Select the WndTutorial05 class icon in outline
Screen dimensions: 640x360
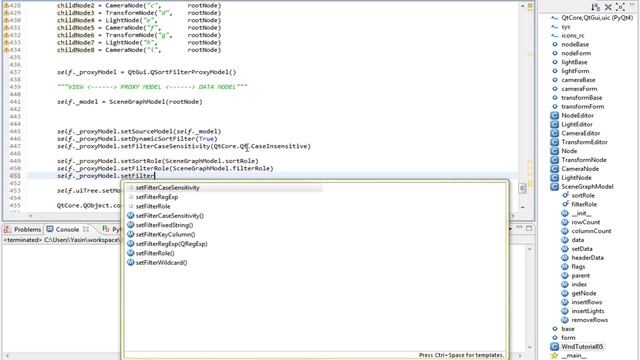[554, 347]
